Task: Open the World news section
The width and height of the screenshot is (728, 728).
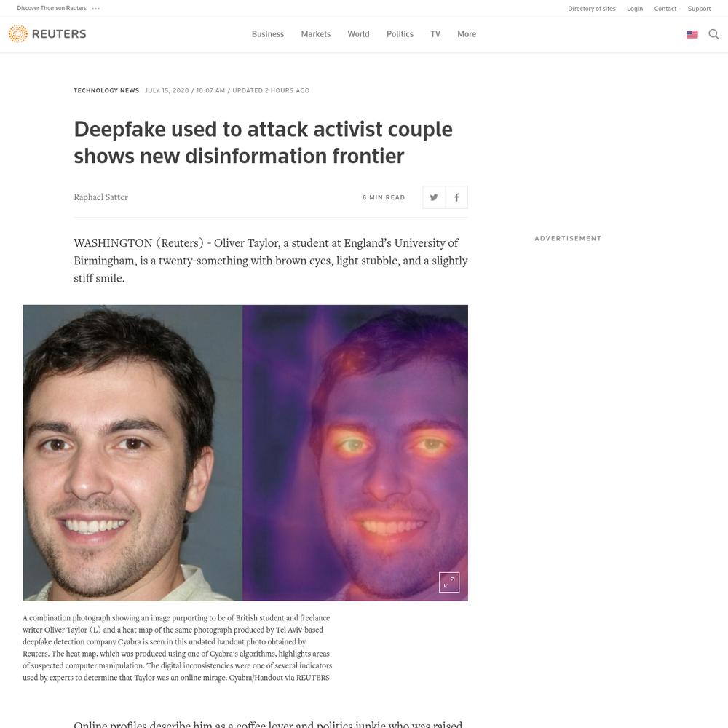Action: pyautogui.click(x=358, y=34)
